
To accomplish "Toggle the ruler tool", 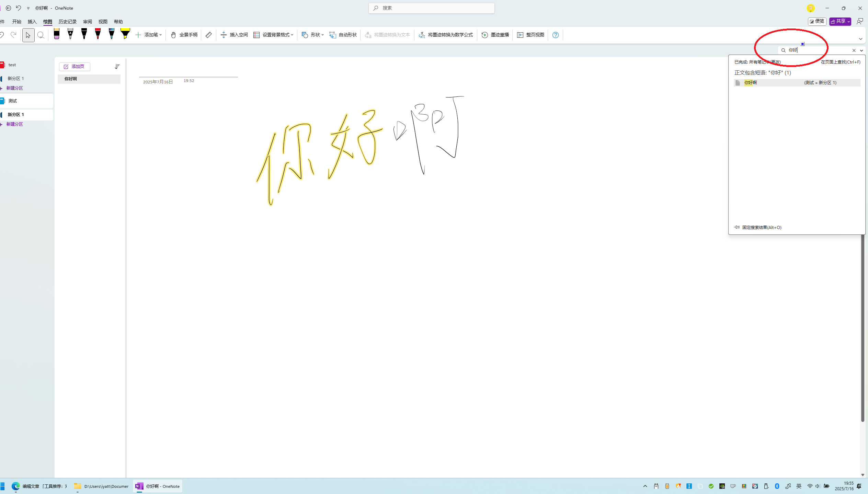I will [x=208, y=35].
